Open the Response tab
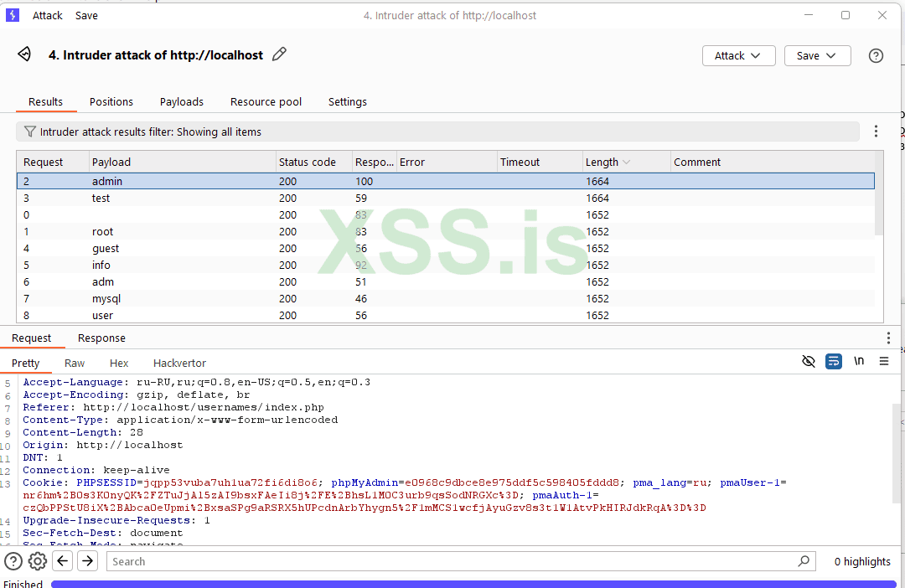The height and width of the screenshot is (588, 905). 101,338
